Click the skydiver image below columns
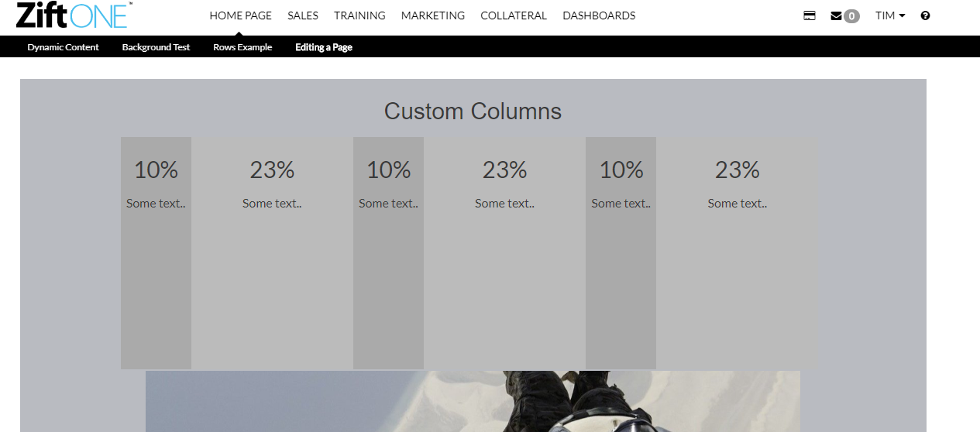Screen dimensions: 980x432 point(473,401)
